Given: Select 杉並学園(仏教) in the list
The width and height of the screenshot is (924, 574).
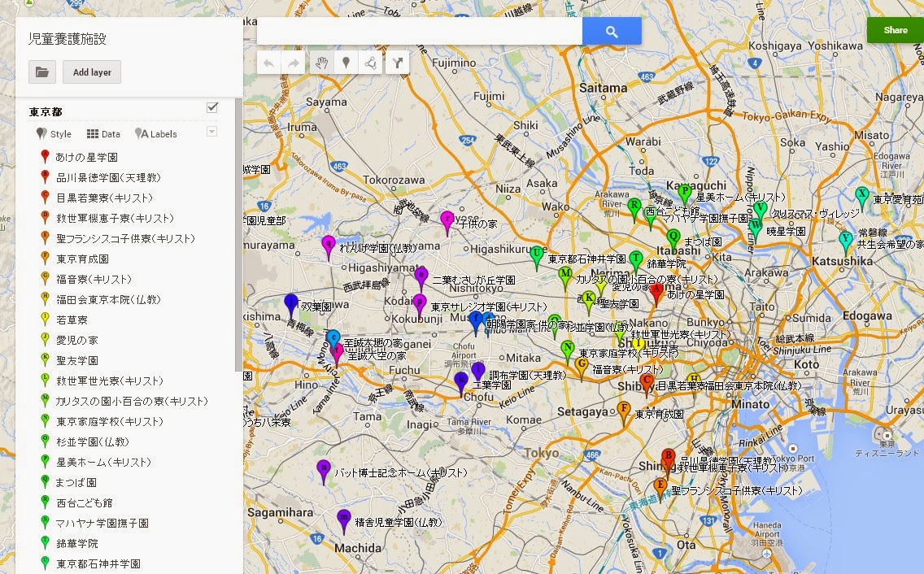Looking at the screenshot, I should click(x=92, y=442).
